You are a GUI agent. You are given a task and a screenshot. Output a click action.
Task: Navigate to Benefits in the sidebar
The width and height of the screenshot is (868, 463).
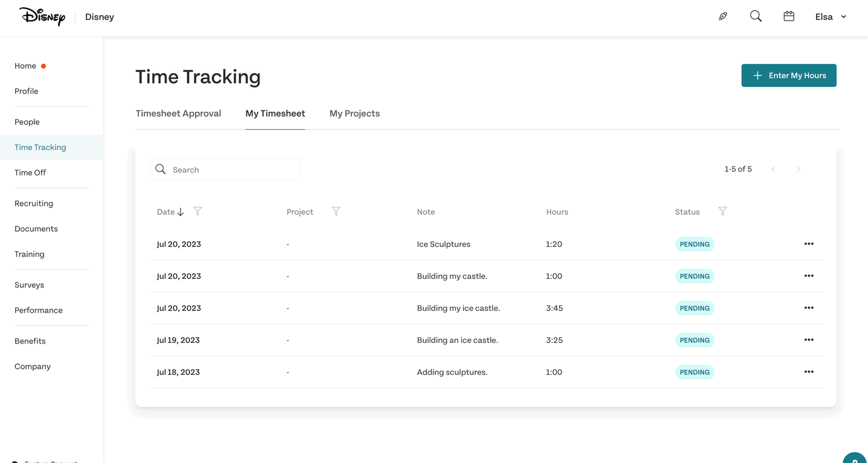coord(30,340)
